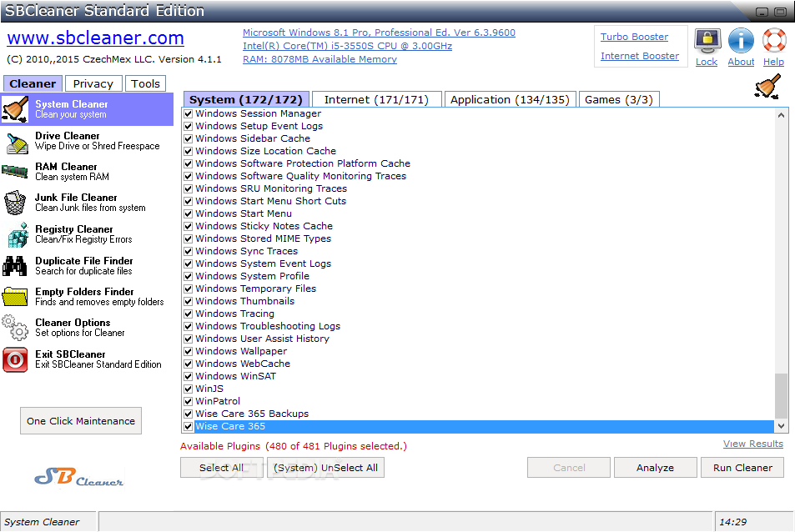This screenshot has width=795, height=532.
Task: Select the System (172/172) tab
Action: pyautogui.click(x=246, y=98)
